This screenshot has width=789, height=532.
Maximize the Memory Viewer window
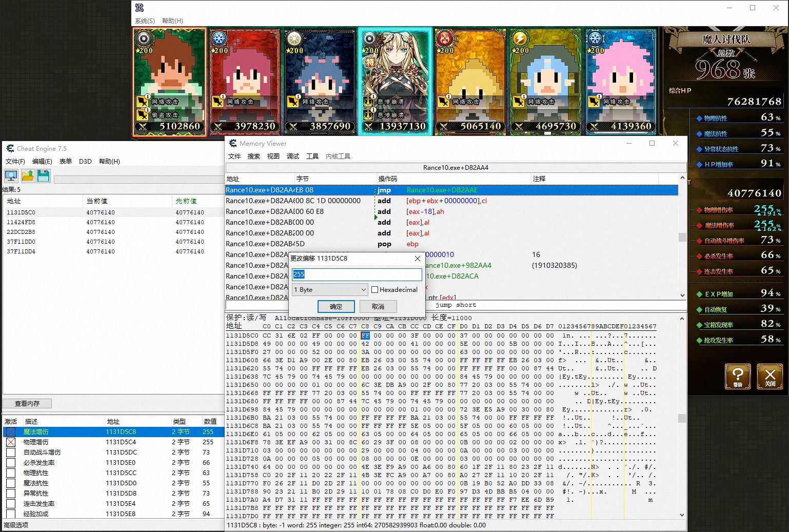652,143
